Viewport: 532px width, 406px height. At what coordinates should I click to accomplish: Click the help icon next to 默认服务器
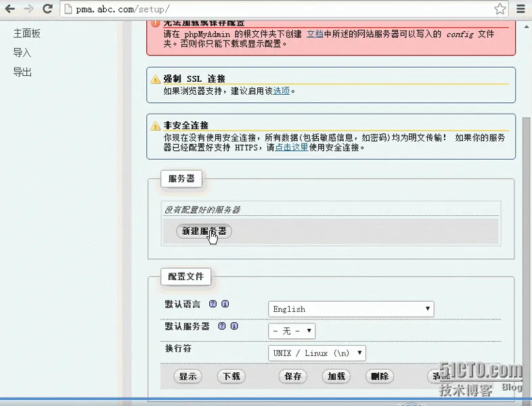(x=222, y=326)
